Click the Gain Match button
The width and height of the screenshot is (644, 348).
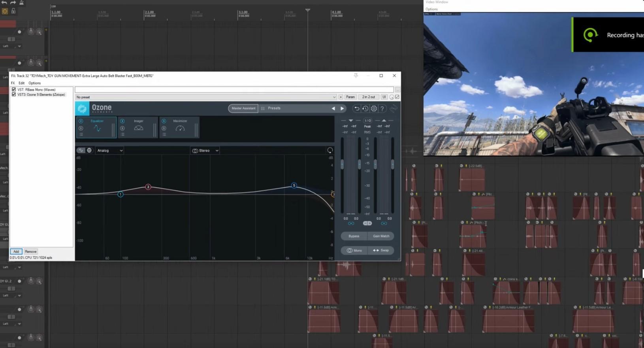click(381, 236)
